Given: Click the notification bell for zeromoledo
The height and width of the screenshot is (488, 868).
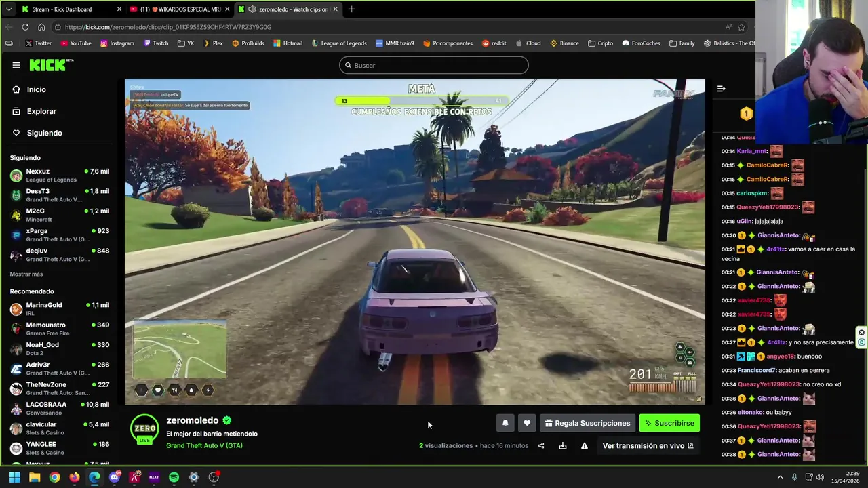Looking at the screenshot, I should coord(505,423).
